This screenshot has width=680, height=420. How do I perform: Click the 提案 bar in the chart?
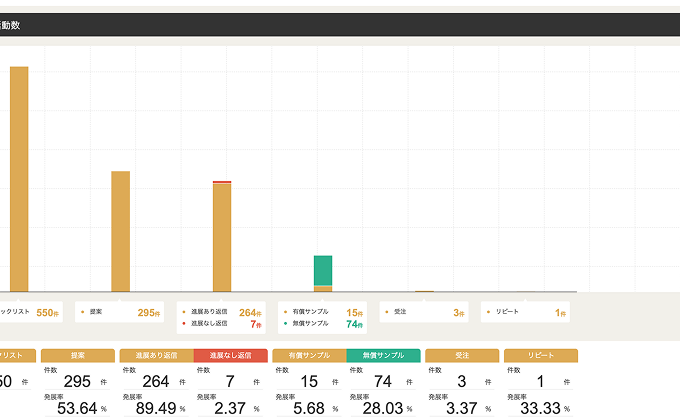click(120, 231)
